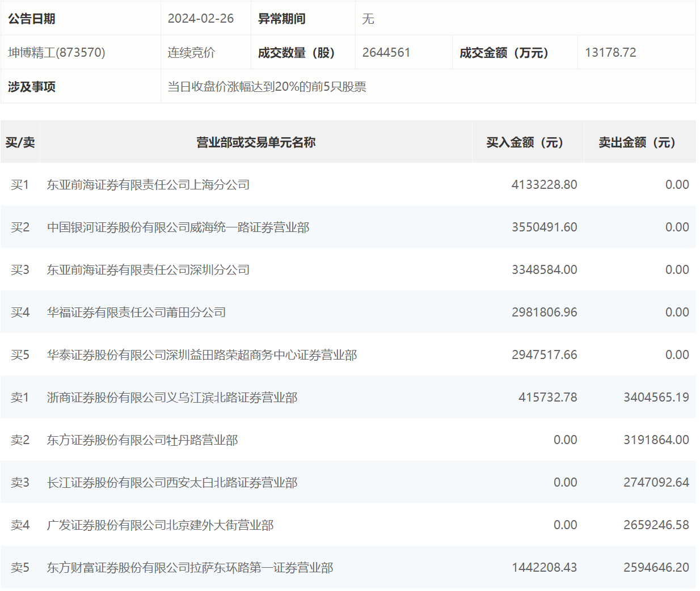
Task: Click the sell amount 2594646.20
Action: (x=656, y=568)
